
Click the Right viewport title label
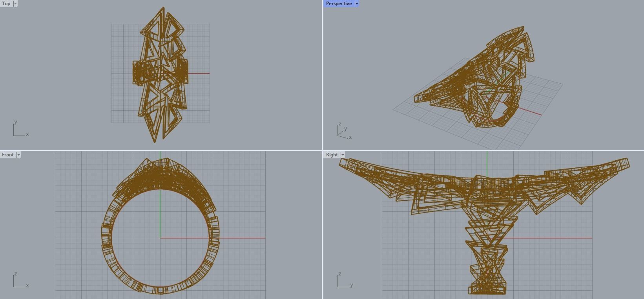332,155
